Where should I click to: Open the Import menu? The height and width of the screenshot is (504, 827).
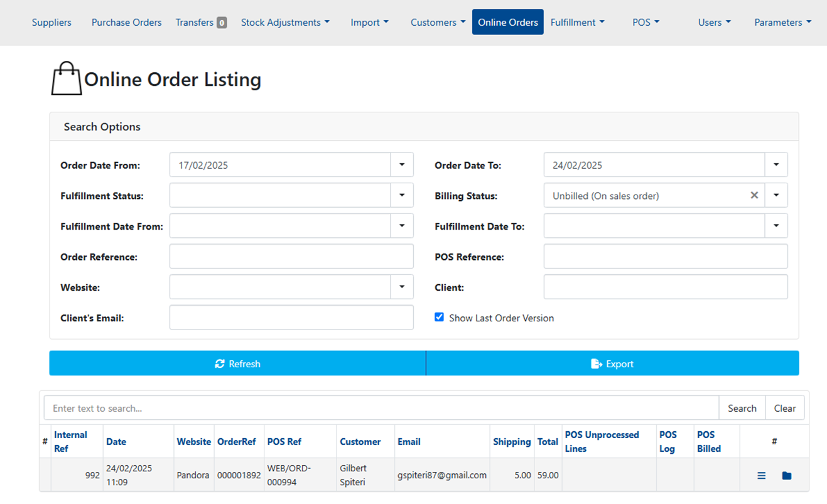click(369, 22)
